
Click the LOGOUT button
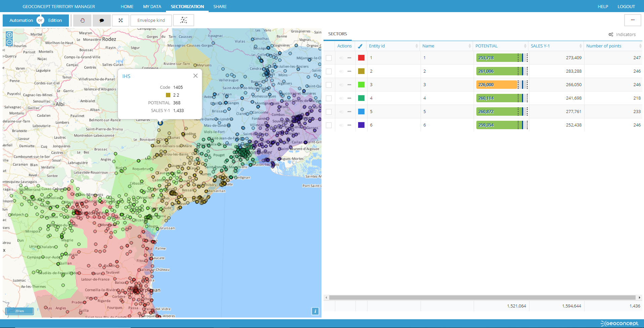click(x=626, y=6)
